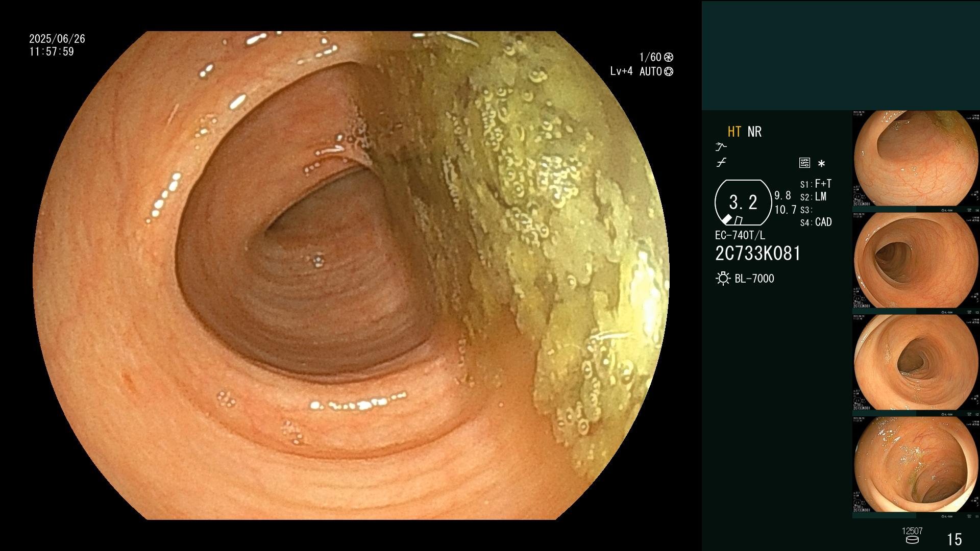Click the S4: CAD switch assignment

(x=816, y=222)
